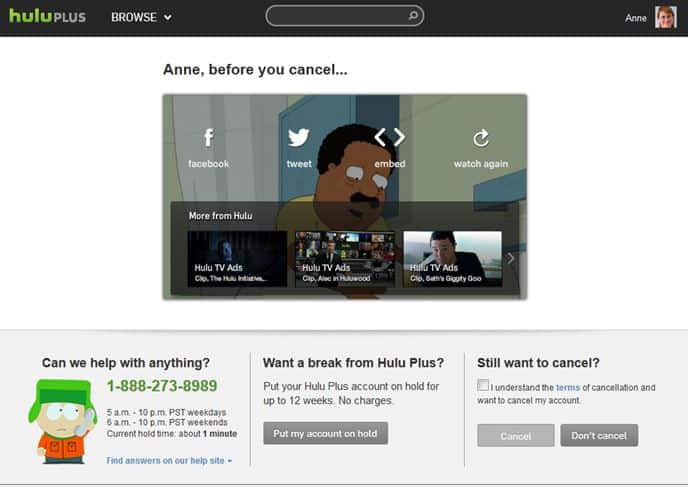The height and width of the screenshot is (487, 688).
Task: Click the 'Anne, before you cancel...' heading
Action: [255, 69]
